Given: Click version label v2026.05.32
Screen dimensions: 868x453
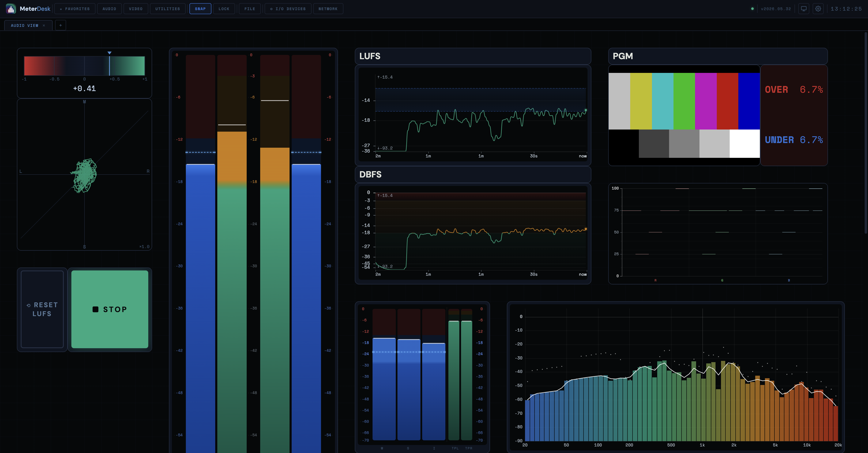Looking at the screenshot, I should click(776, 9).
